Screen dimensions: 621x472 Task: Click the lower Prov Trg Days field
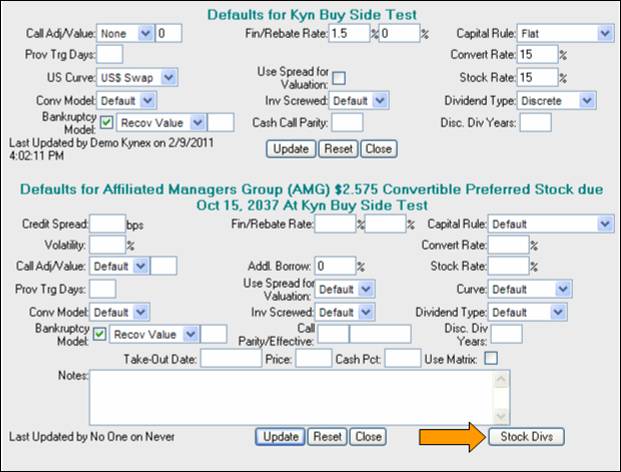pos(103,289)
